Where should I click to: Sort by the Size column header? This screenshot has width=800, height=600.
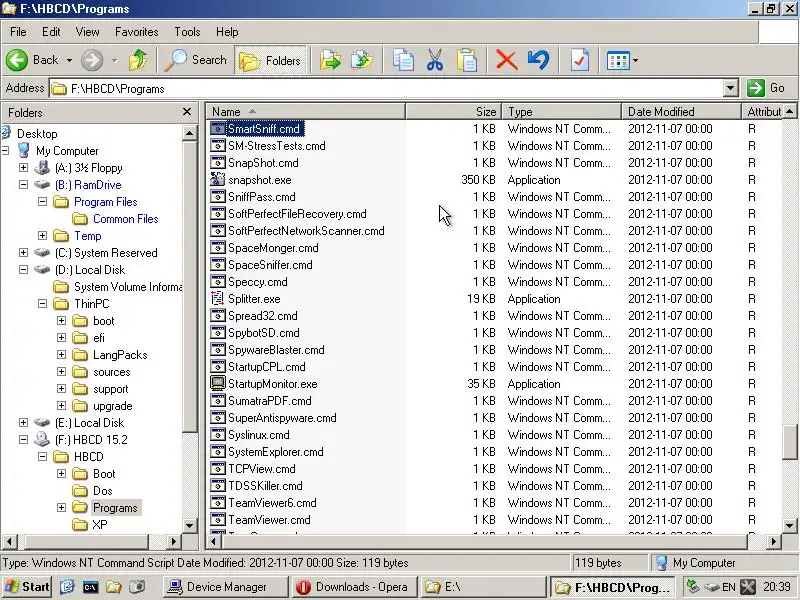(453, 111)
